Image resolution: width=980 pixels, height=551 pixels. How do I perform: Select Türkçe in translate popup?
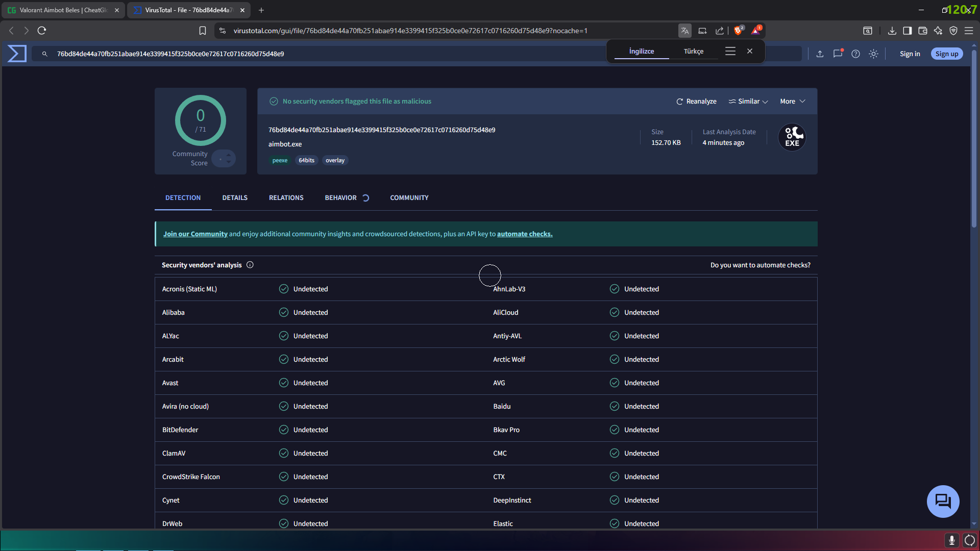coord(694,51)
